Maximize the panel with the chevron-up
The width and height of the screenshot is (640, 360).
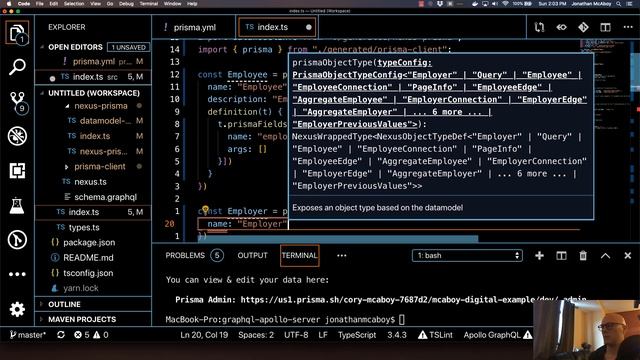[605, 256]
